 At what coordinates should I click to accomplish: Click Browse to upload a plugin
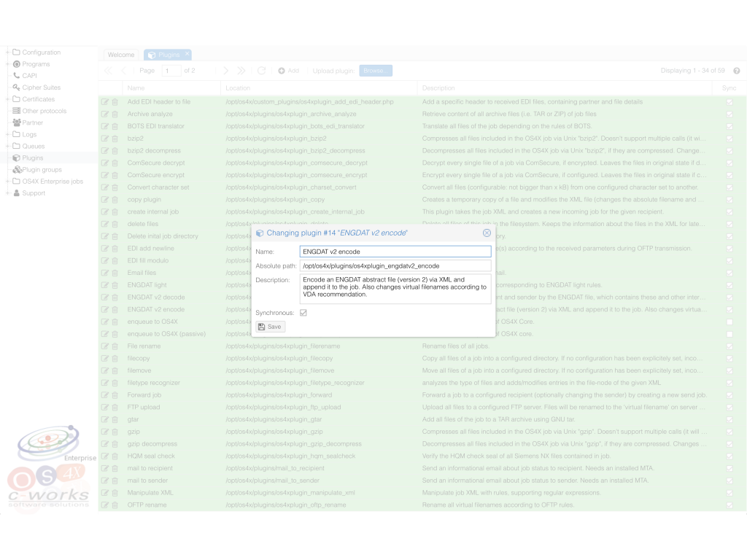(375, 70)
